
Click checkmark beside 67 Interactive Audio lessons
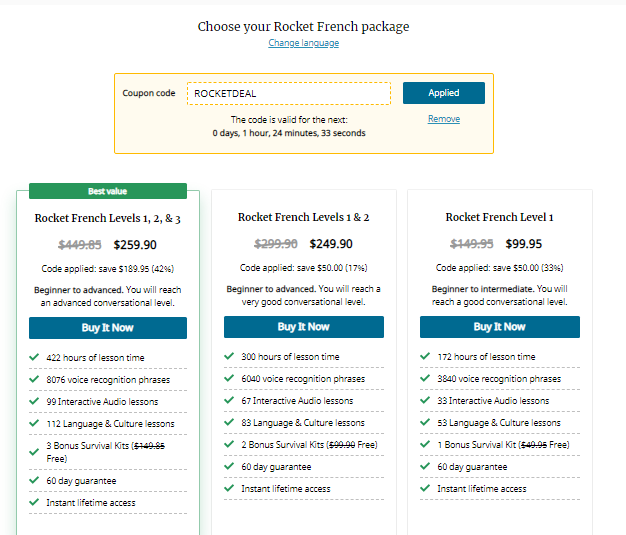pyautogui.click(x=230, y=401)
